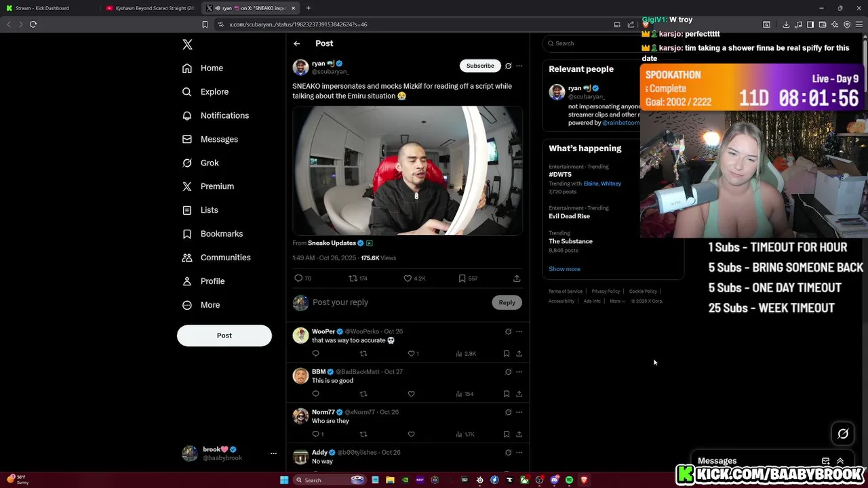Subscribe to ryan's account
The width and height of the screenshot is (868, 488).
(480, 66)
